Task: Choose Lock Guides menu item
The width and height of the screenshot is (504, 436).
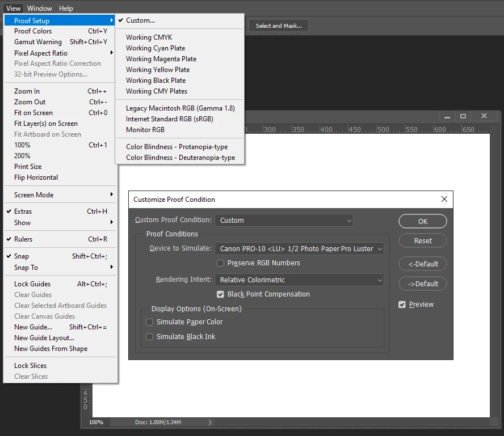Action: pyautogui.click(x=60, y=284)
